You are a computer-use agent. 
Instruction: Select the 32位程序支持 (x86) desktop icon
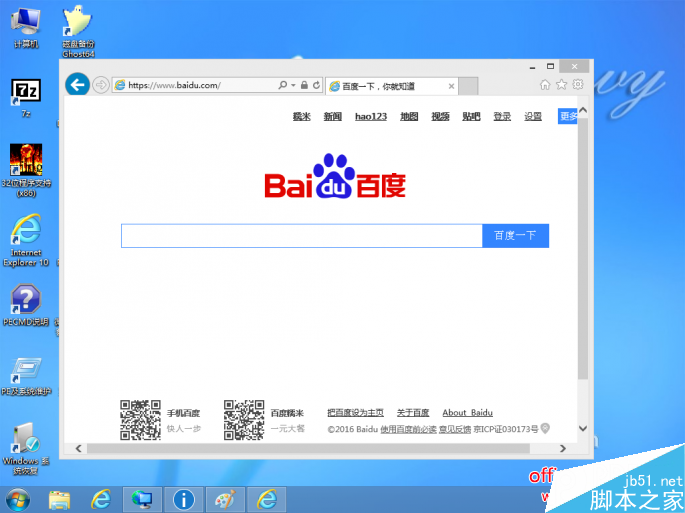coord(26,170)
